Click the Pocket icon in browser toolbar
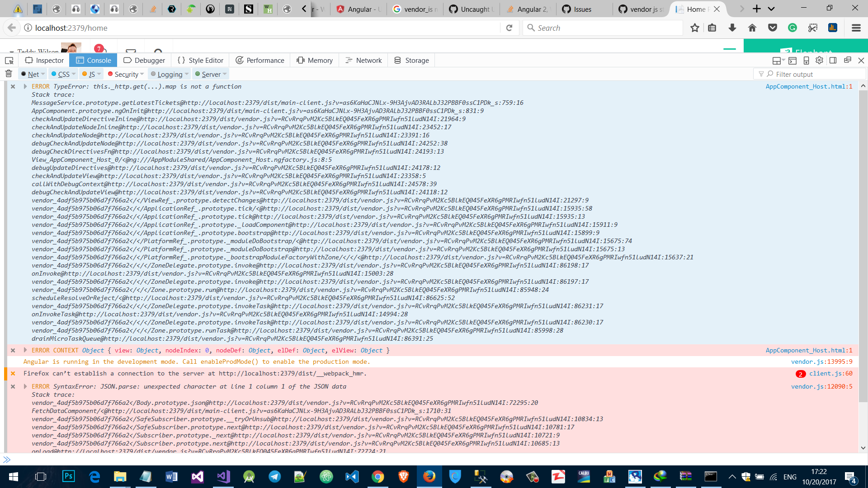 (773, 28)
